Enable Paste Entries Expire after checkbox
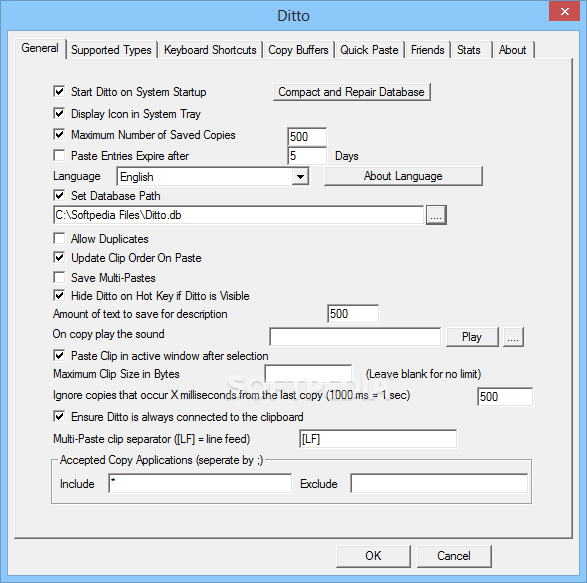 59,155
